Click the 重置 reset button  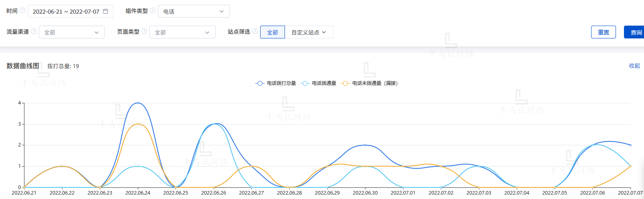(x=603, y=32)
